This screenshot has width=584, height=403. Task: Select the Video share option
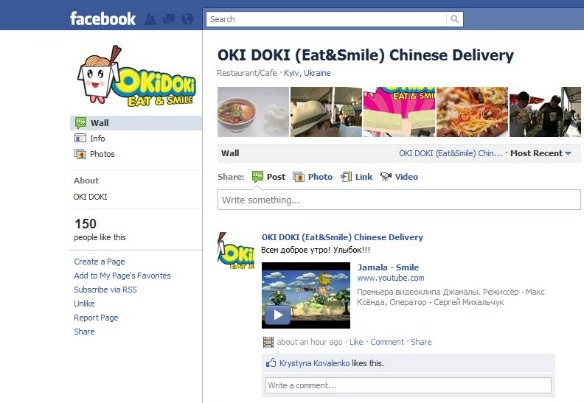399,177
